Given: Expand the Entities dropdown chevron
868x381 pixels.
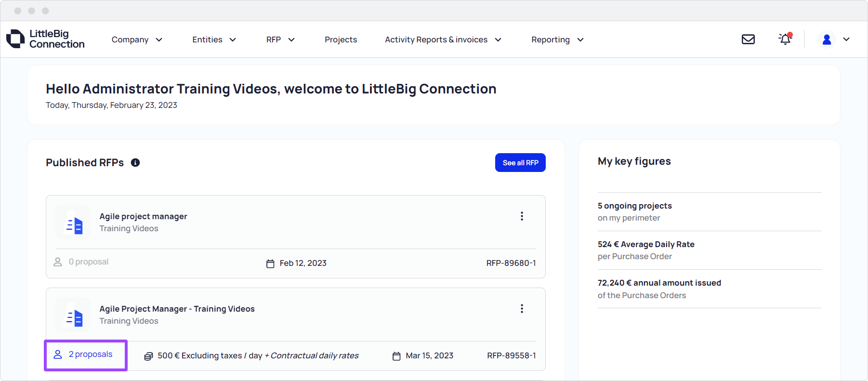Looking at the screenshot, I should [x=233, y=40].
